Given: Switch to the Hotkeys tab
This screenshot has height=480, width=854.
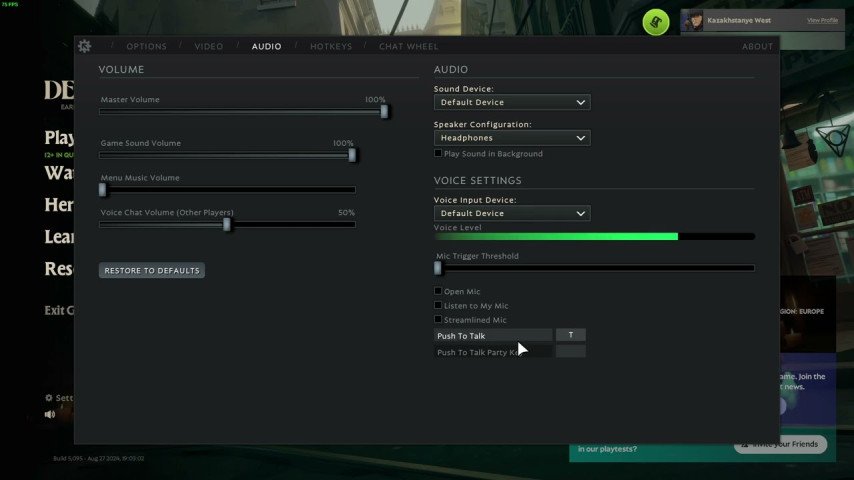Looking at the screenshot, I should (330, 47).
